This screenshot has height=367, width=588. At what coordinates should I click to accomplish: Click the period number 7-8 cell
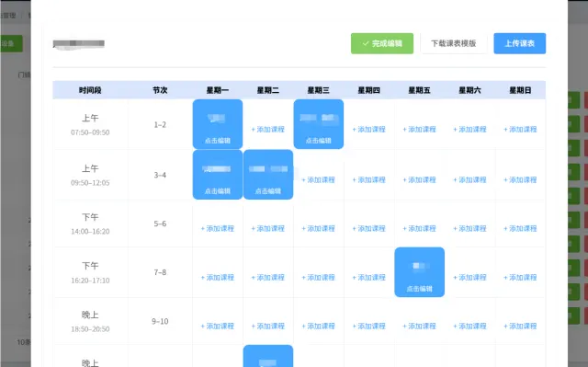160,272
